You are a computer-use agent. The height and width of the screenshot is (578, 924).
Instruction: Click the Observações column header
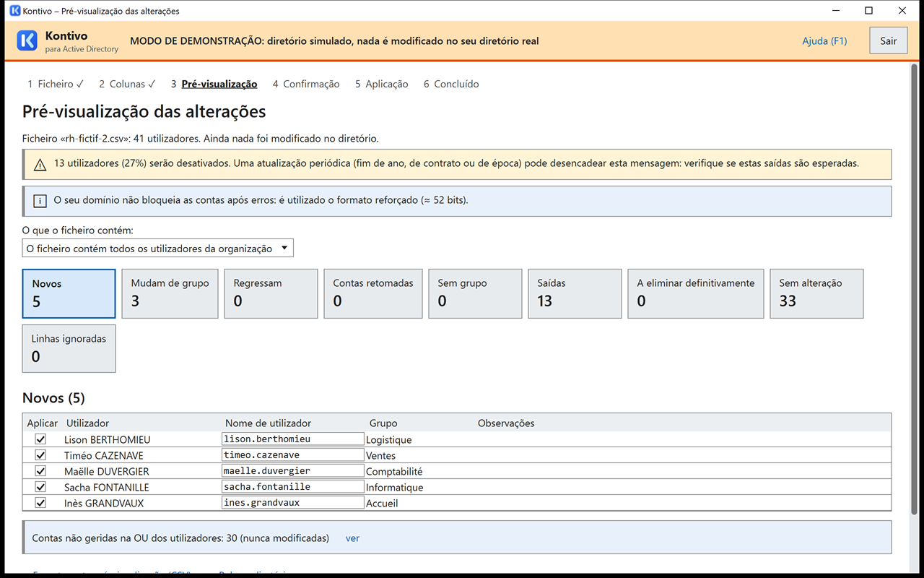pyautogui.click(x=506, y=423)
